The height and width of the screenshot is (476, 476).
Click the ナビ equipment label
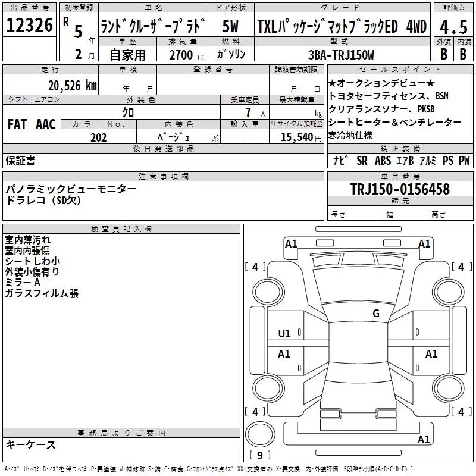pyautogui.click(x=340, y=161)
